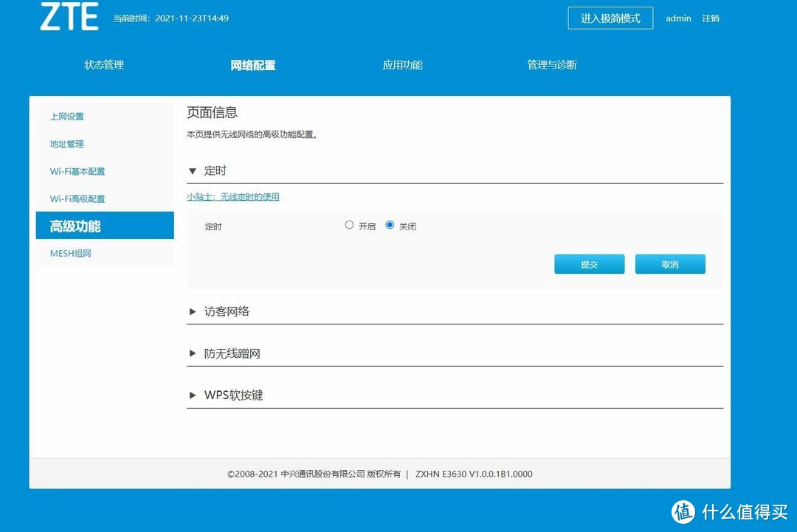The image size is (797, 532).
Task: Click the ZTE logo
Action: pos(69,16)
